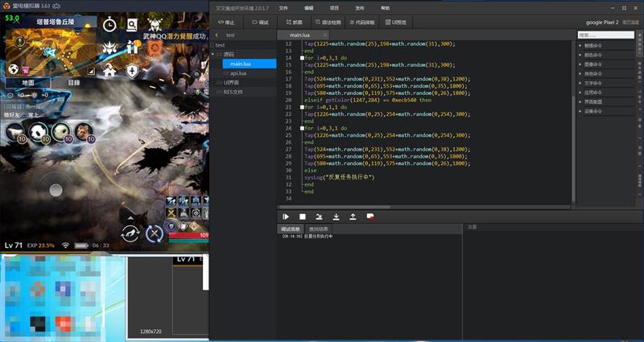The height and width of the screenshot is (342, 644).
Task: Open the 文件 menu
Action: point(283,8)
